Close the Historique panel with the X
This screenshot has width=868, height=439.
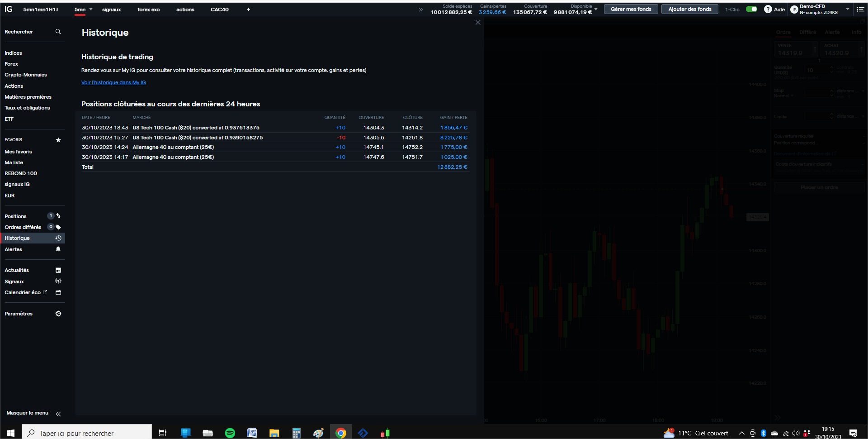coord(478,23)
